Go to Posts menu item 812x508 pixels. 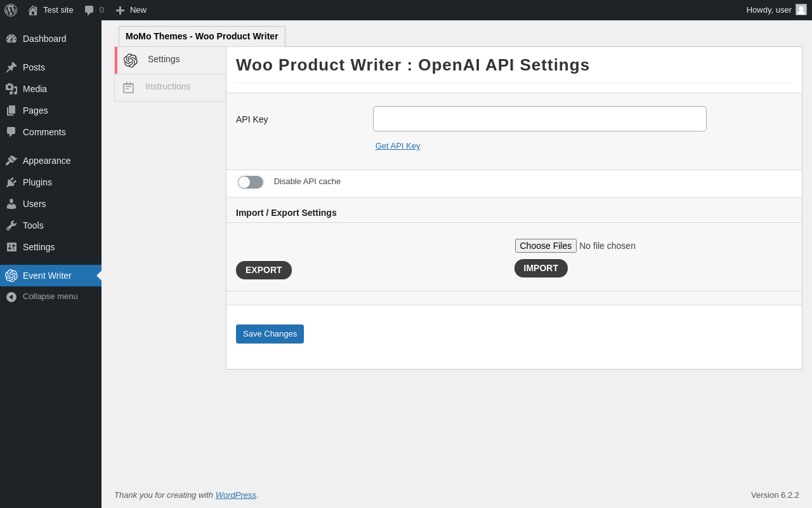[51, 67]
